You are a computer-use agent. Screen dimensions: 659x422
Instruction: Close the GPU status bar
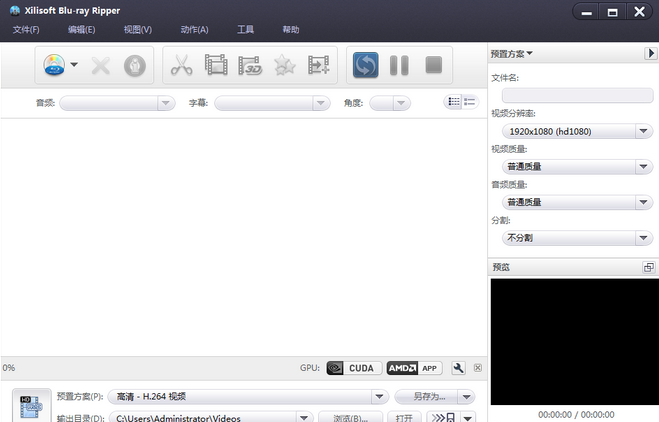coord(478,368)
